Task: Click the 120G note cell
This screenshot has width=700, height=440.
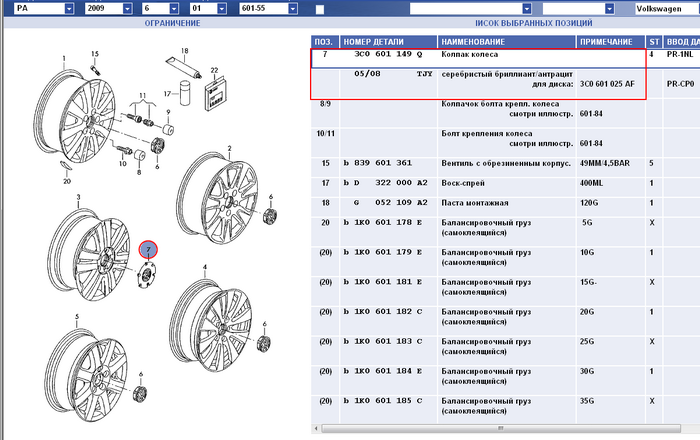Action: pyautogui.click(x=588, y=203)
